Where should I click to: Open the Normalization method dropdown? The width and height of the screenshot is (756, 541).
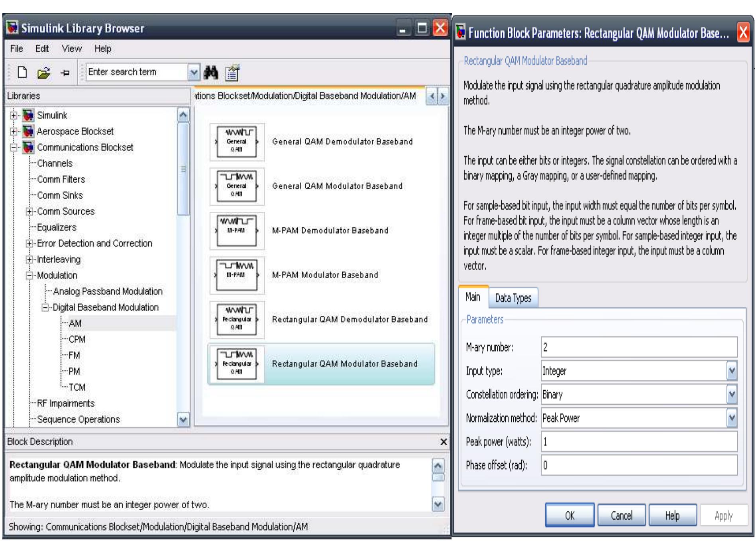tap(732, 418)
